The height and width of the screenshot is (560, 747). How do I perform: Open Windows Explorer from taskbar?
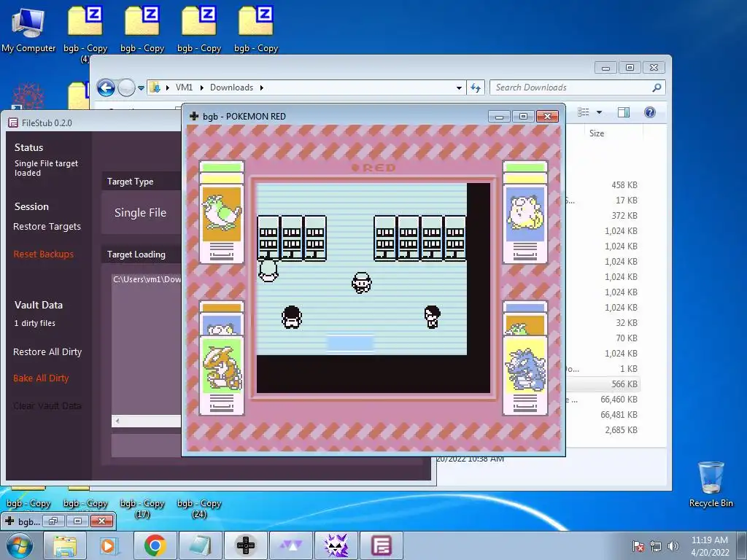pyautogui.click(x=65, y=545)
